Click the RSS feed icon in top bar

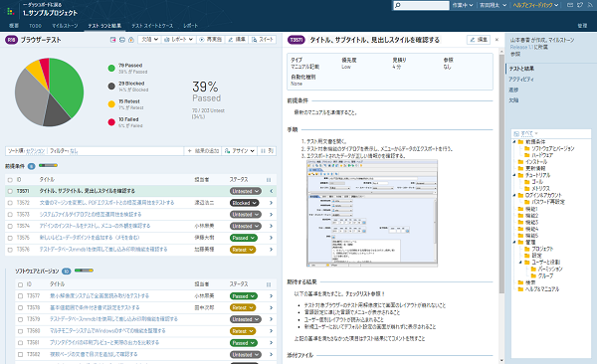[590, 5]
